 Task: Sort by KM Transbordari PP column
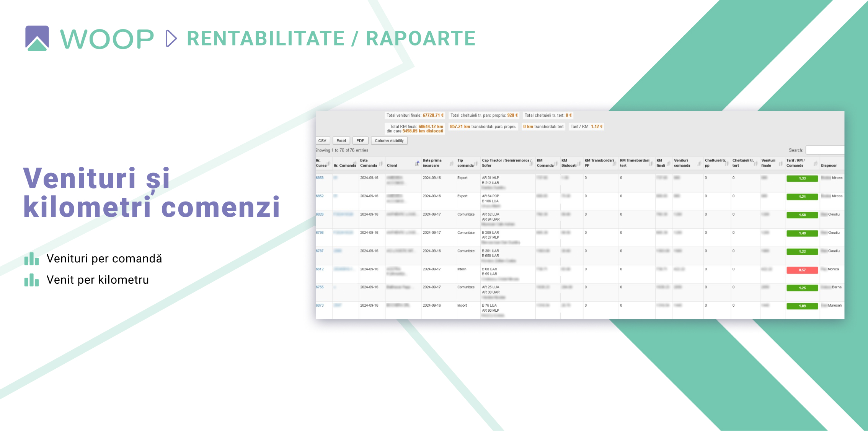point(600,163)
